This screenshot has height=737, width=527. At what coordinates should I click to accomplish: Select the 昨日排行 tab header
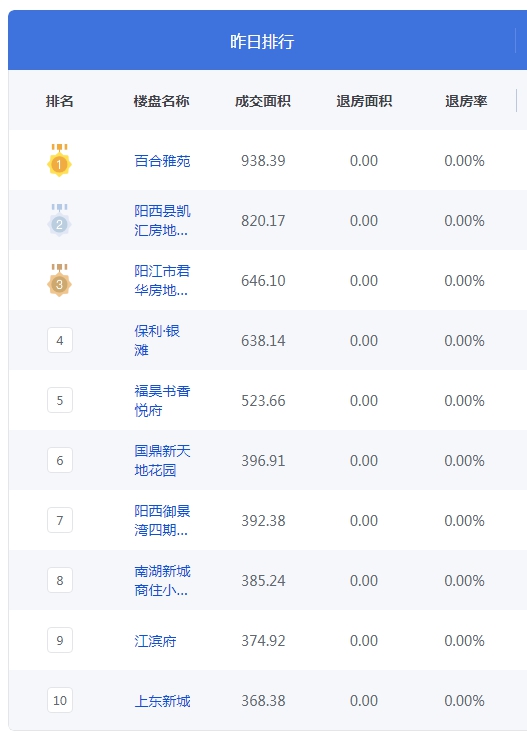pyautogui.click(x=262, y=41)
